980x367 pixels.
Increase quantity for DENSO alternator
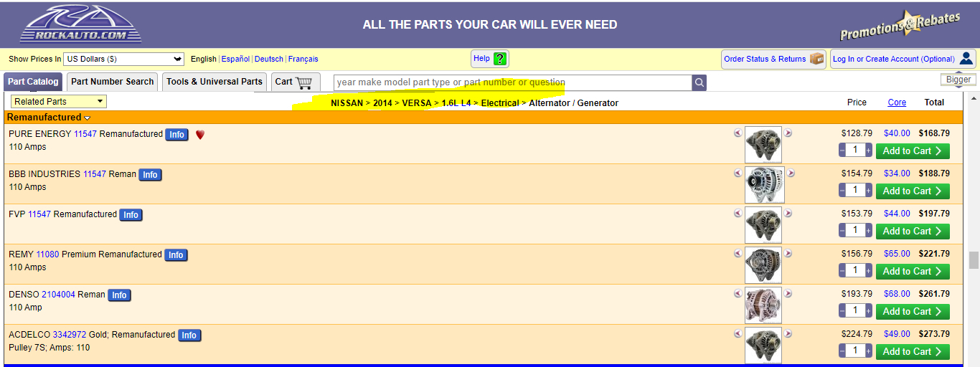869,311
